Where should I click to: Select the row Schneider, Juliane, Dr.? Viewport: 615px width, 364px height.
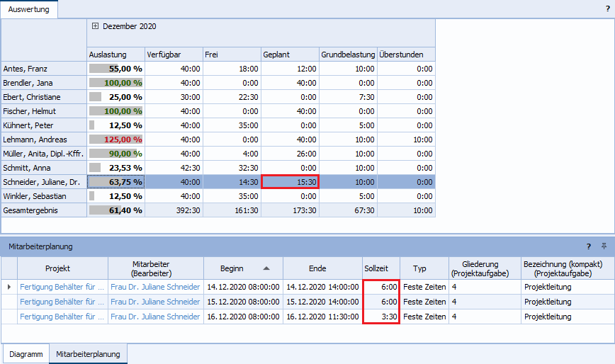tap(43, 182)
